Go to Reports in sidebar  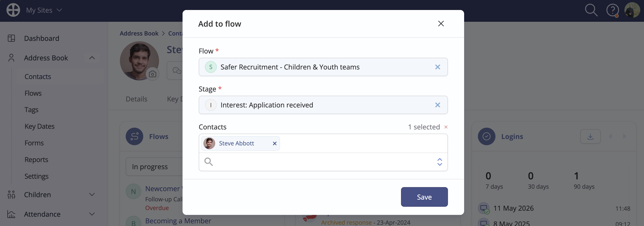pyautogui.click(x=36, y=160)
